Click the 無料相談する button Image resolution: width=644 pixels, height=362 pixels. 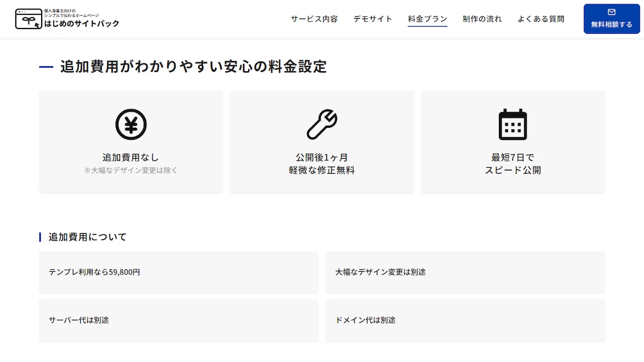(x=612, y=19)
